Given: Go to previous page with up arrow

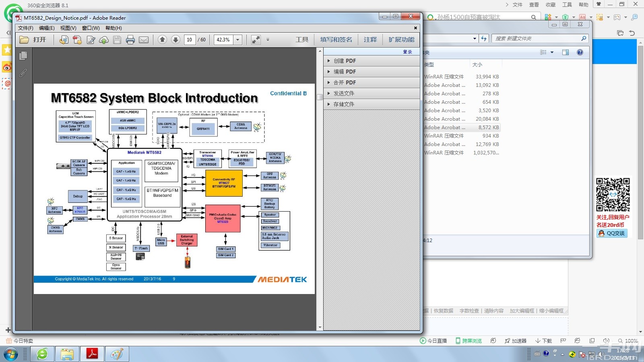Looking at the screenshot, I should pos(162,39).
